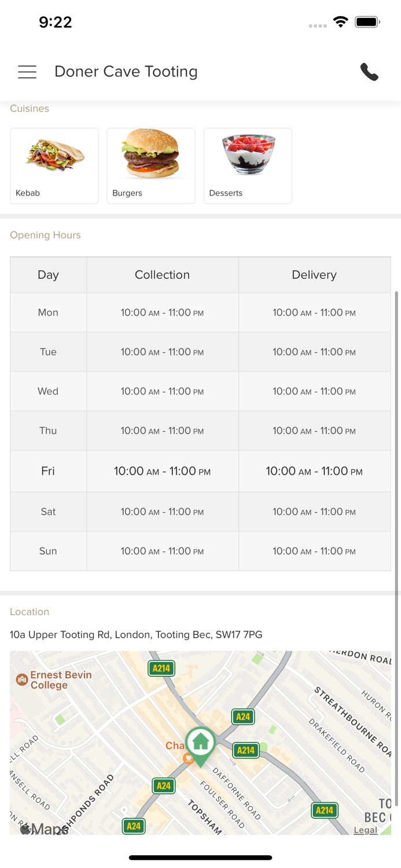Tap the green home map pin
Image resolution: width=401 pixels, height=868 pixels.
(x=200, y=744)
